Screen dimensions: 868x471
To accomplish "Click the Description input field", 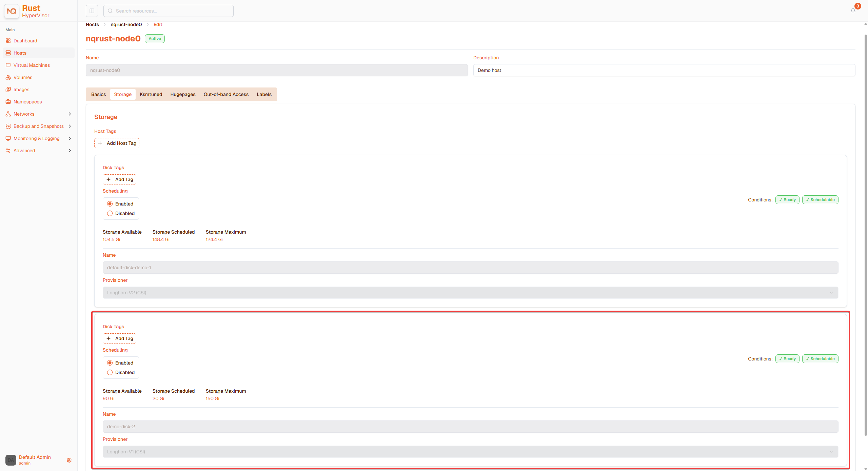I will (x=664, y=70).
